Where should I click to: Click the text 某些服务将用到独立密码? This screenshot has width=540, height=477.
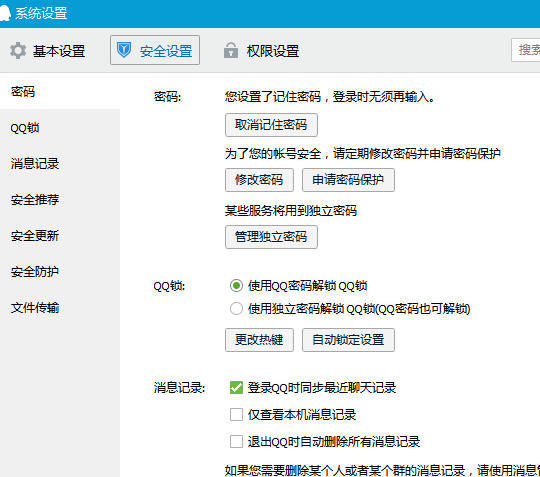point(291,210)
